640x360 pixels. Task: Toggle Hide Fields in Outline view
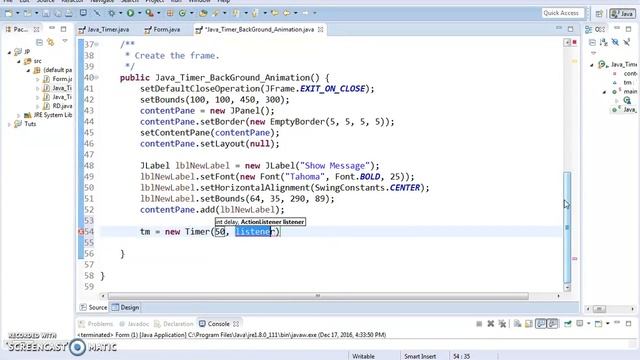615,42
